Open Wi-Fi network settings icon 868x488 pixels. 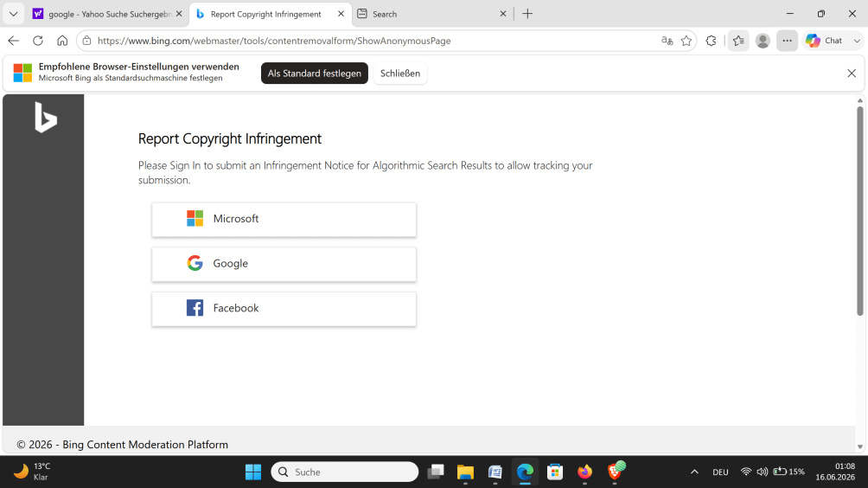(745, 472)
